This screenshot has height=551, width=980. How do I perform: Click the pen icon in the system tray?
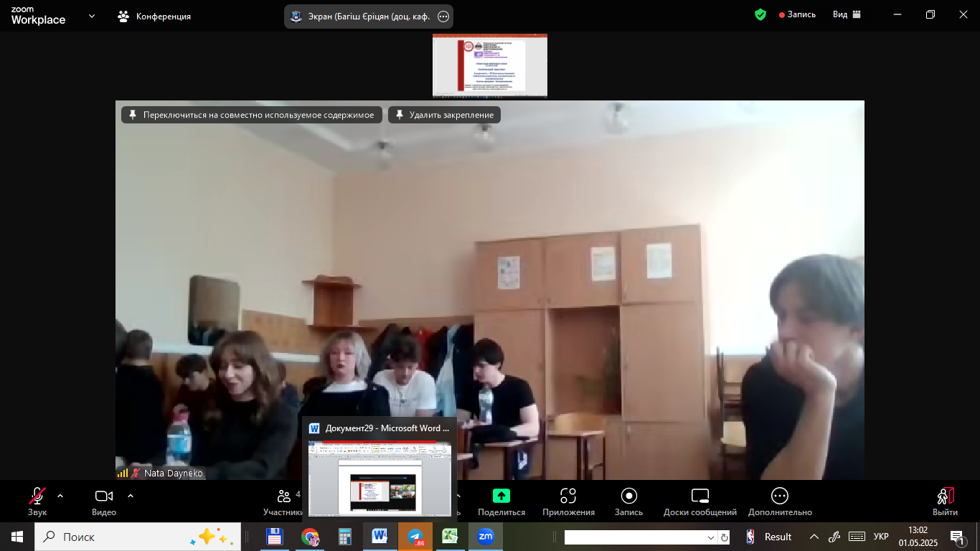(834, 537)
